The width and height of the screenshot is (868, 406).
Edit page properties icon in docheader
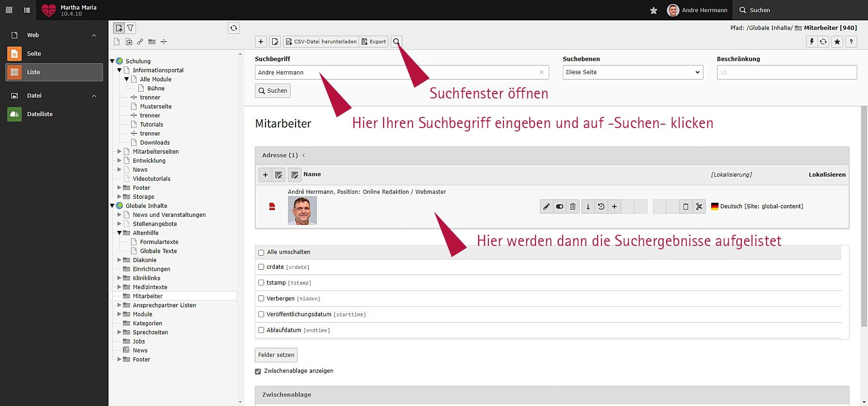[275, 42]
